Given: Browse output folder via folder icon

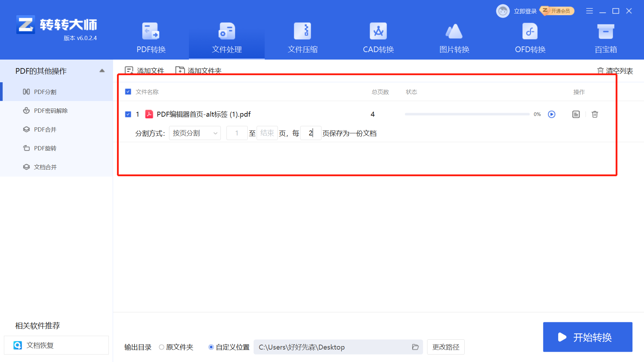Looking at the screenshot, I should coord(415,347).
